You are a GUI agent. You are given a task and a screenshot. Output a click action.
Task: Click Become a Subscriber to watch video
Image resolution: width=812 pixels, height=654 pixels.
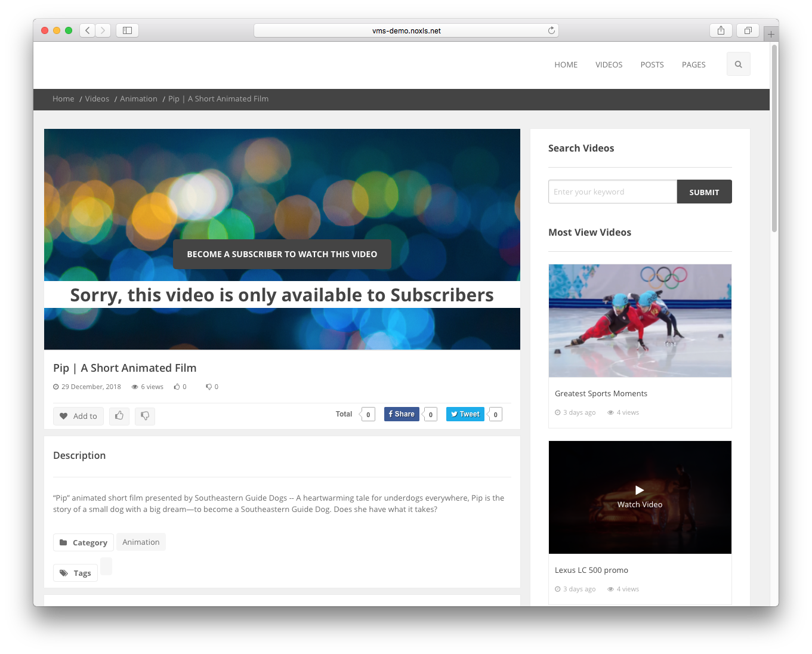[x=282, y=254]
